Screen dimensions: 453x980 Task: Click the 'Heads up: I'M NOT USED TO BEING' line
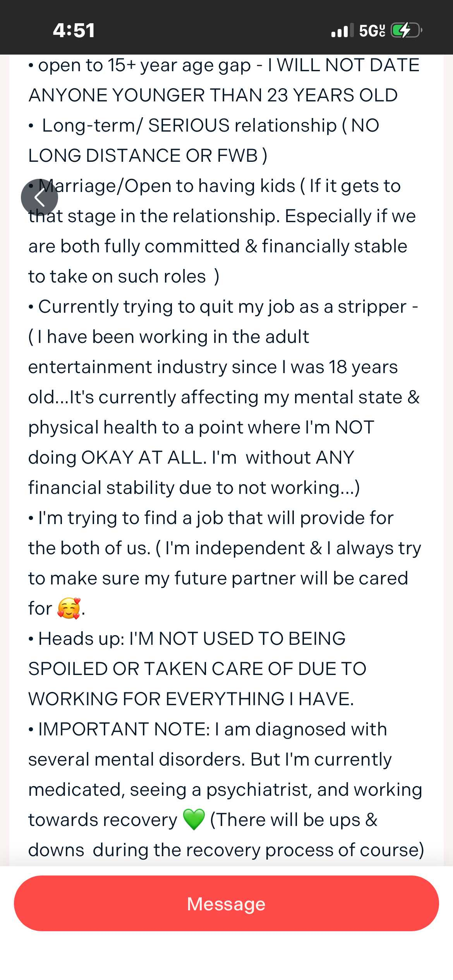click(191, 639)
